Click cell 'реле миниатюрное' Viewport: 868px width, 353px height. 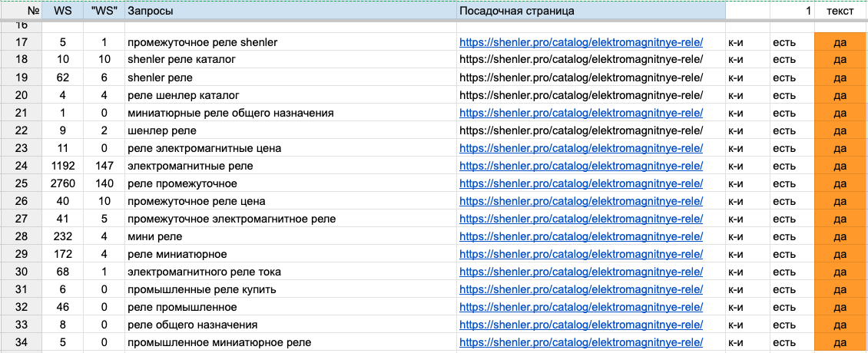tap(290, 255)
